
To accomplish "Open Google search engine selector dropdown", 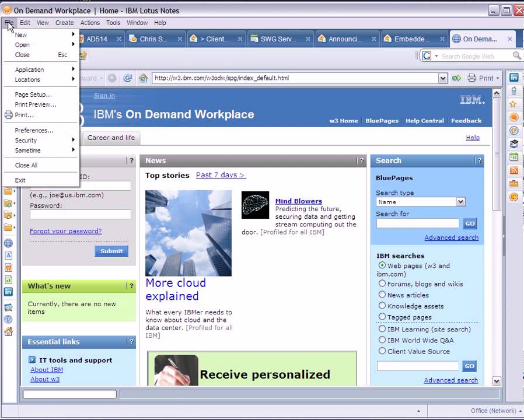I will 436,56.
